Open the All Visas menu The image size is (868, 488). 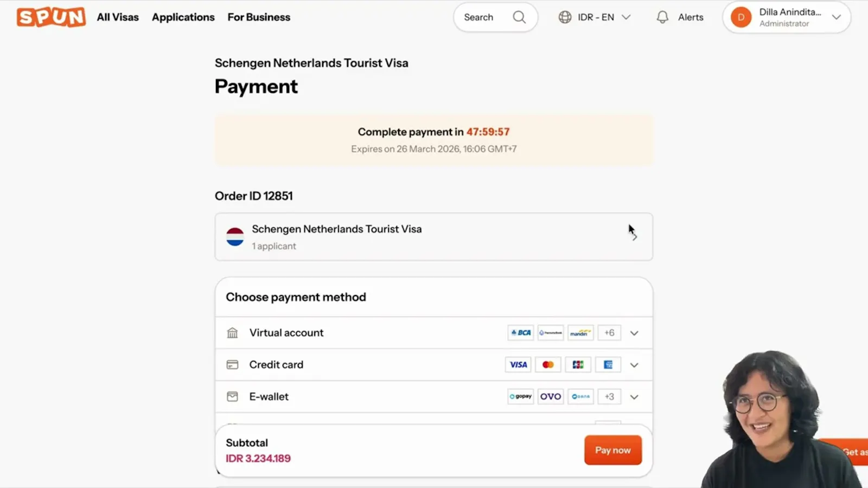coord(118,17)
